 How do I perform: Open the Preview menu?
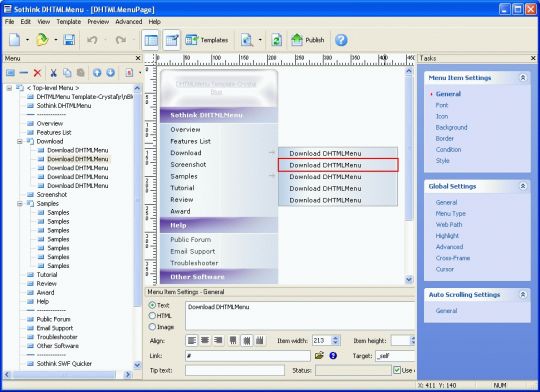[x=98, y=22]
